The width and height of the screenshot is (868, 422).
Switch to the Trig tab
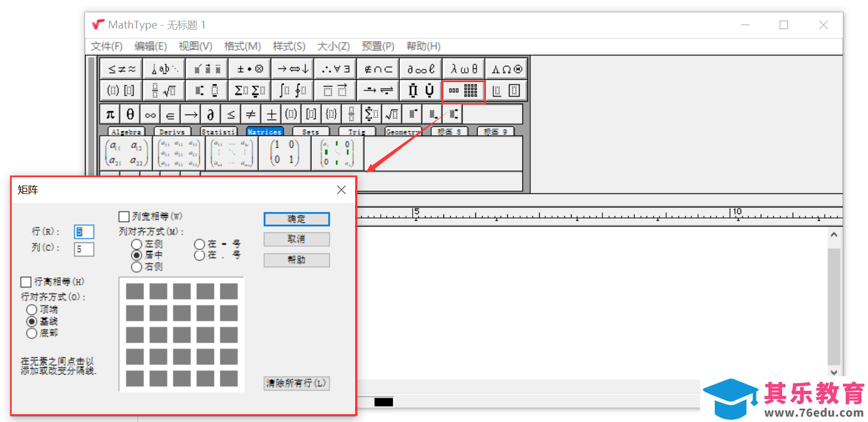[356, 132]
